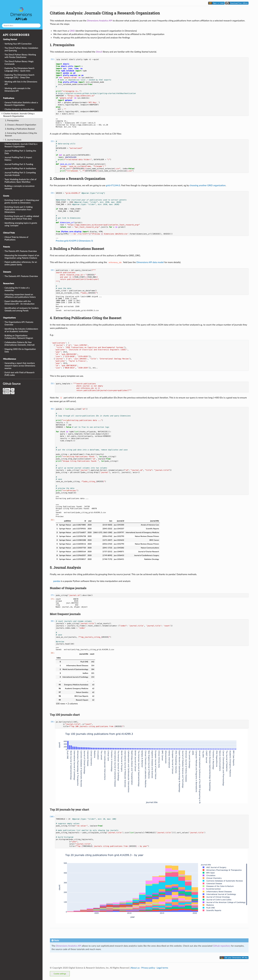The width and height of the screenshot is (258, 980).
Task: Jump to 3. Building a Publications Baseset in sidebar
Action: [20, 129]
